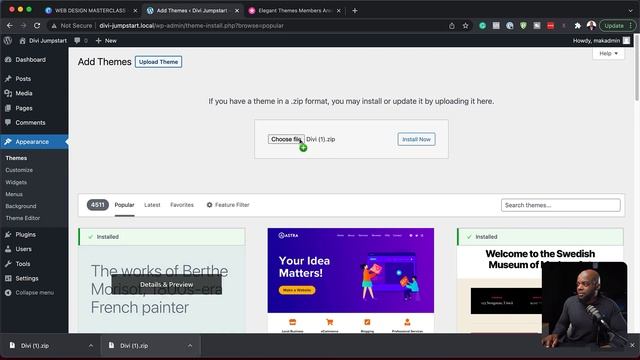The width and height of the screenshot is (640, 360).
Task: Expand options for first Divi (1).zip download
Action: pyautogui.click(x=91, y=346)
